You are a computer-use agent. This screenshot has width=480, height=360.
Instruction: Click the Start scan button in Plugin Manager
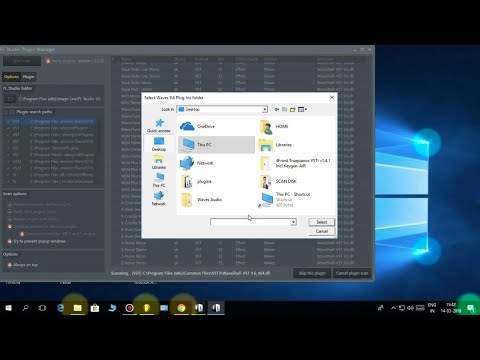(22, 61)
